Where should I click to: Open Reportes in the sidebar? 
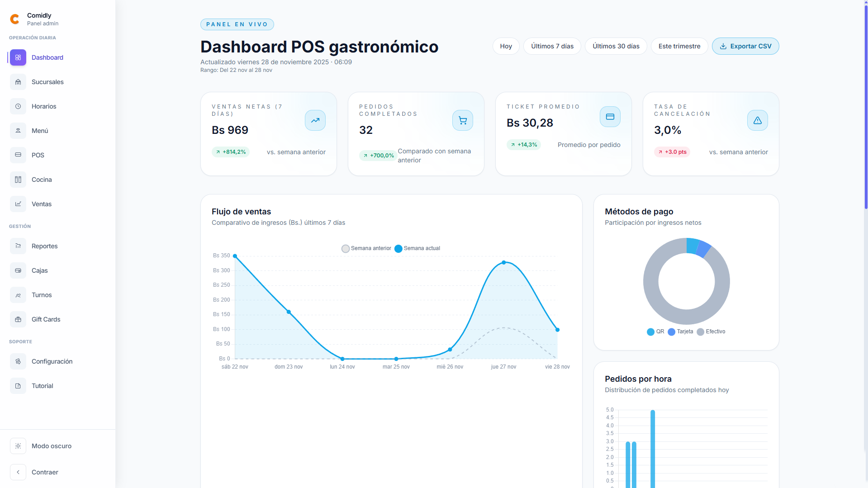point(44,246)
